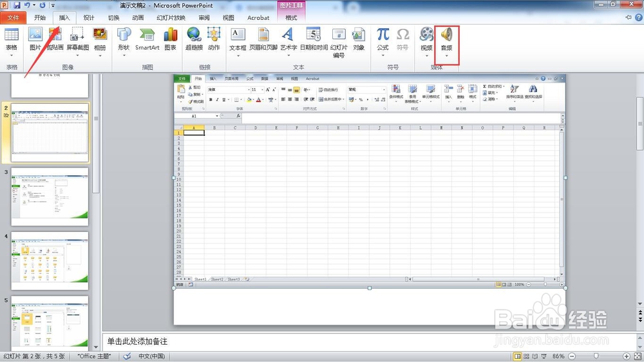Customize the quick access toolbar

pyautogui.click(x=53, y=5)
